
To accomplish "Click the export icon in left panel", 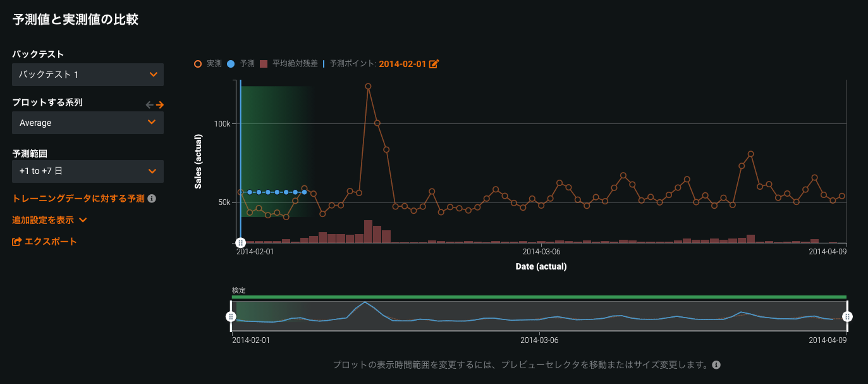I will pos(17,242).
